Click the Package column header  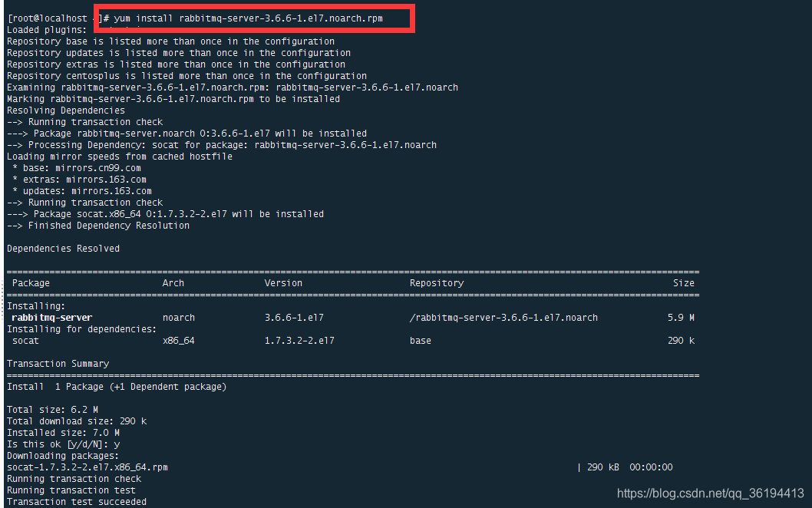31,283
